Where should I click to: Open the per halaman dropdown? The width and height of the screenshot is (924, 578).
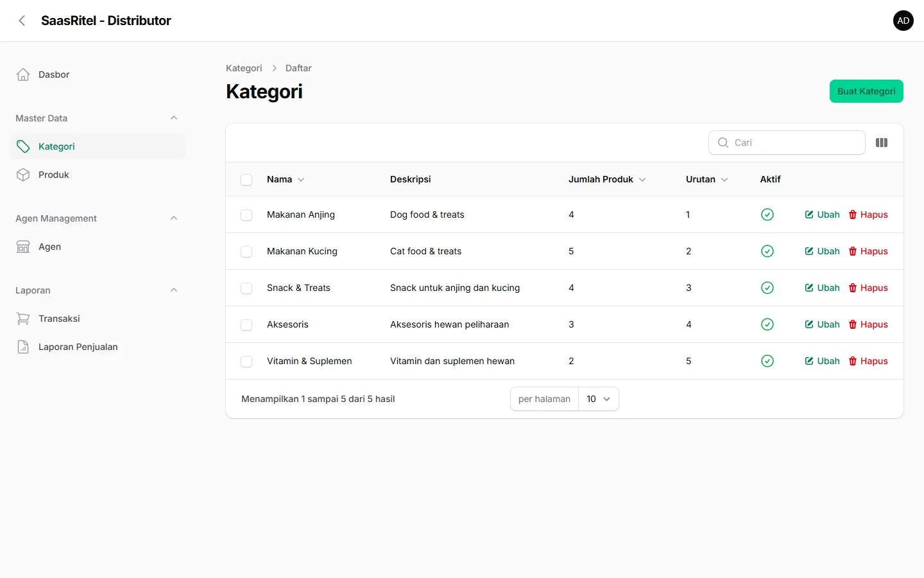pos(599,399)
